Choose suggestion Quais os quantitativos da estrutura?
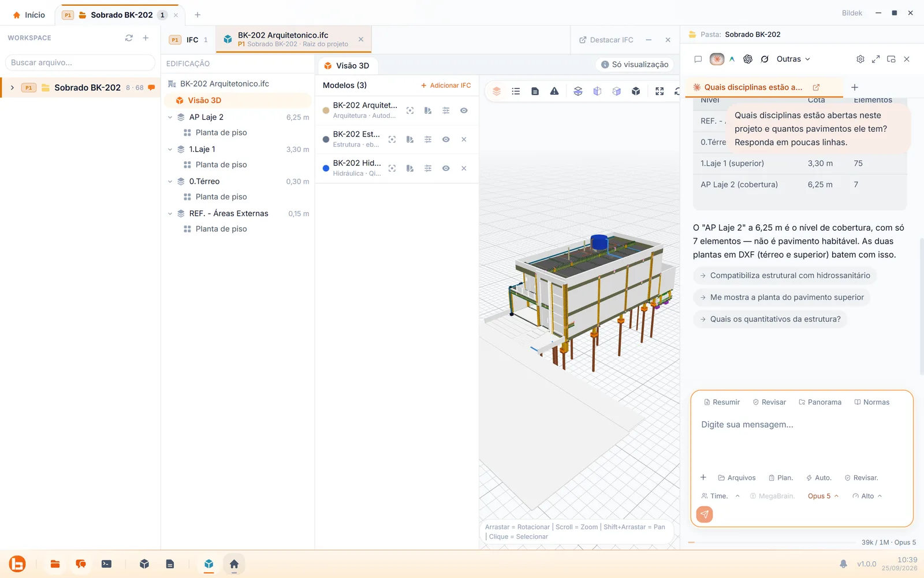This screenshot has width=924, height=578. click(770, 319)
